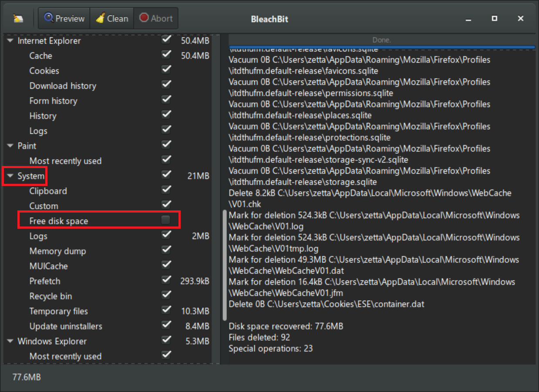The image size is (539, 392).
Task: Maximize the BleachBit window
Action: pyautogui.click(x=494, y=19)
